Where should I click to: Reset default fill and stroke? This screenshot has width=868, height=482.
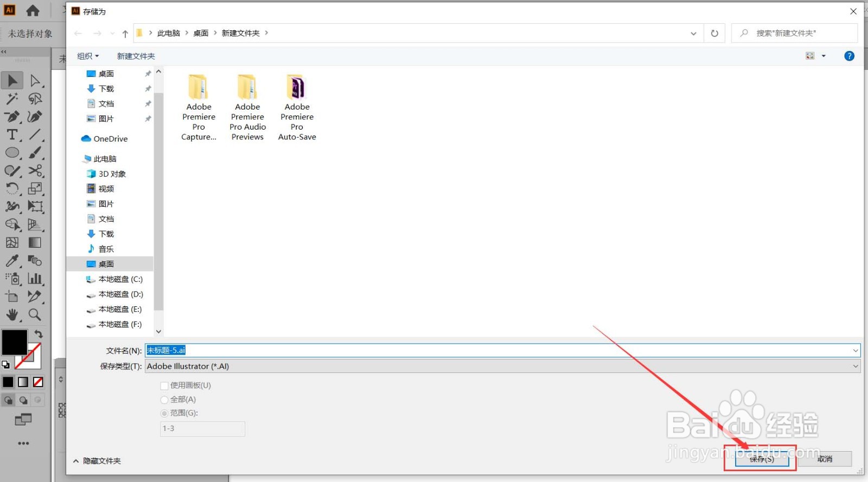click(5, 364)
